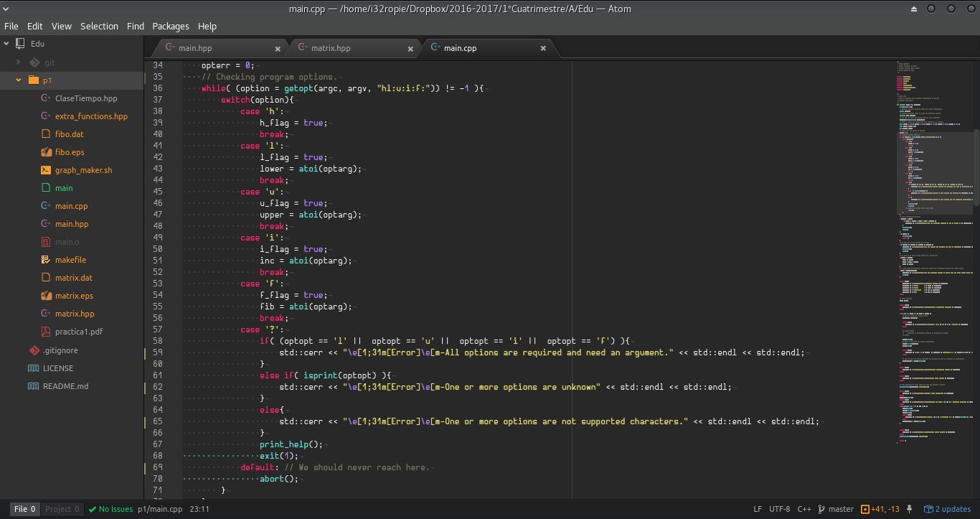Screen dimensions: 980x519
Task: Click the extra_functions.hpp file icon
Action: 46,116
